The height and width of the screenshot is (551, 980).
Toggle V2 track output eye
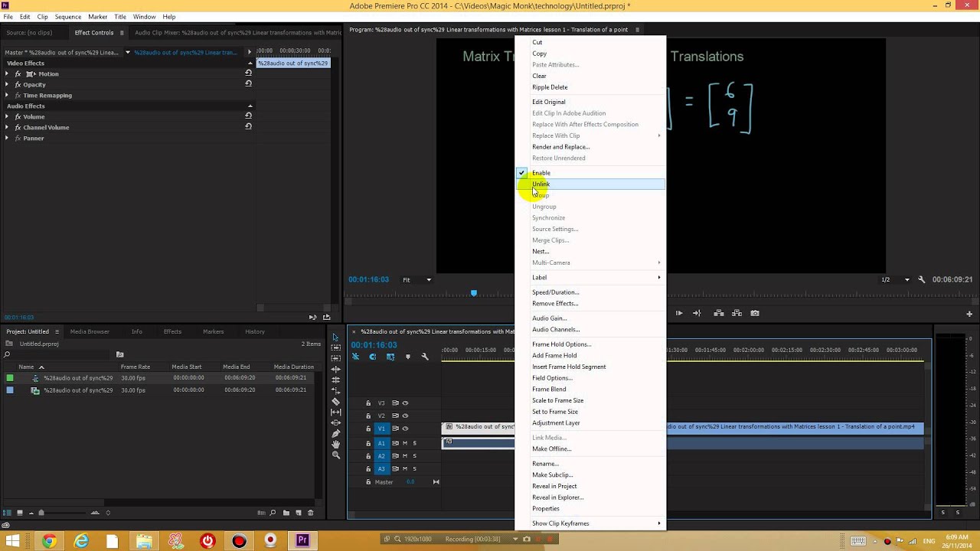point(405,416)
